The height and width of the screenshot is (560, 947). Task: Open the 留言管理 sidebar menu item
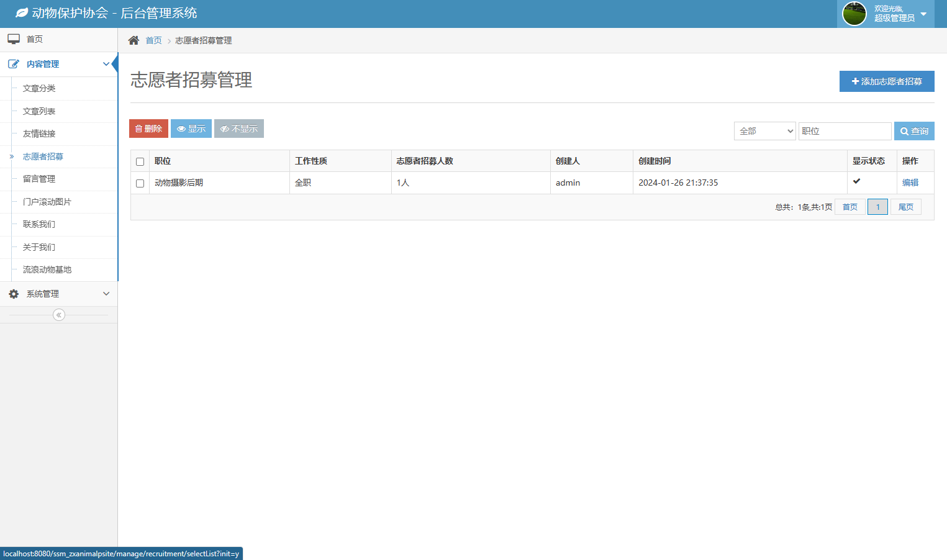40,179
